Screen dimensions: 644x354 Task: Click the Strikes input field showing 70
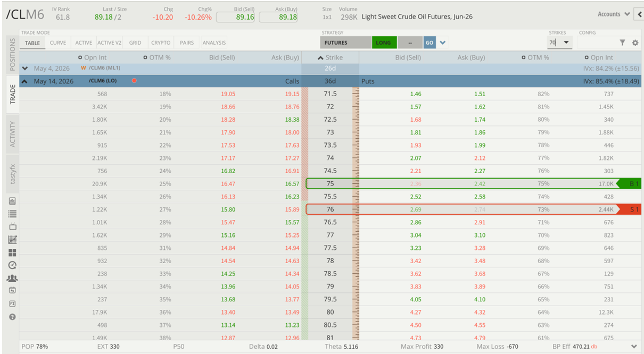point(554,43)
